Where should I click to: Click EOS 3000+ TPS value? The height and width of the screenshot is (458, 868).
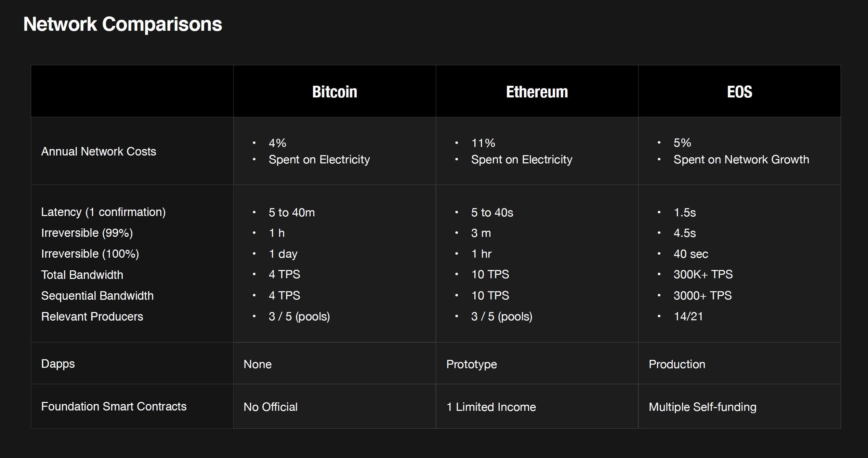702,296
